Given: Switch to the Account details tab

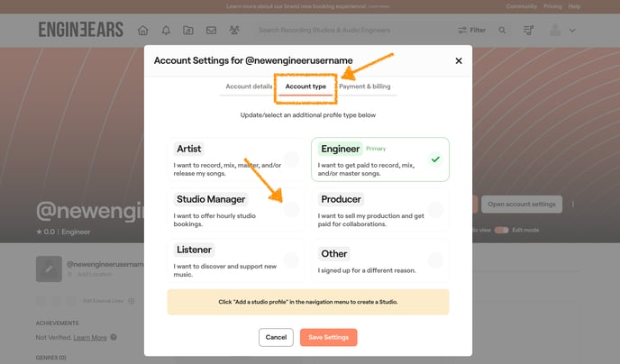Looking at the screenshot, I should (249, 86).
